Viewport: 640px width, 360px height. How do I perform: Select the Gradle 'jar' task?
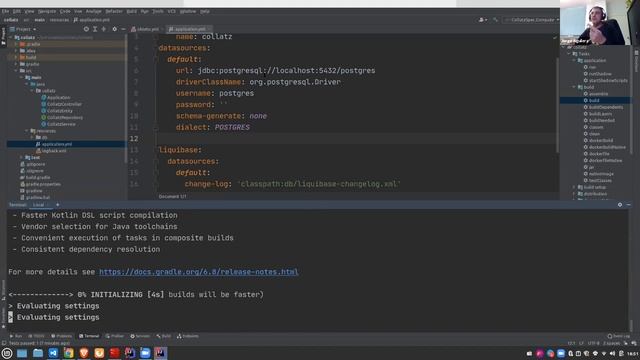[x=589, y=167]
